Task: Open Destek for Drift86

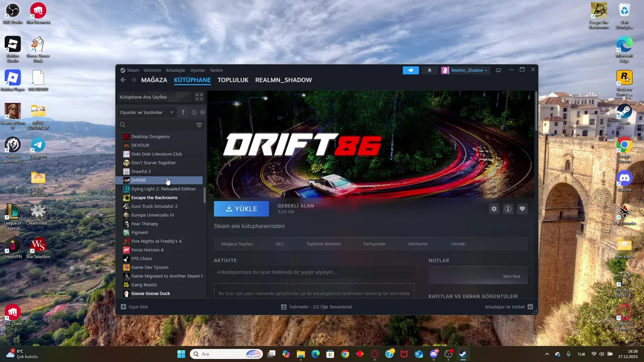Action: (458, 244)
